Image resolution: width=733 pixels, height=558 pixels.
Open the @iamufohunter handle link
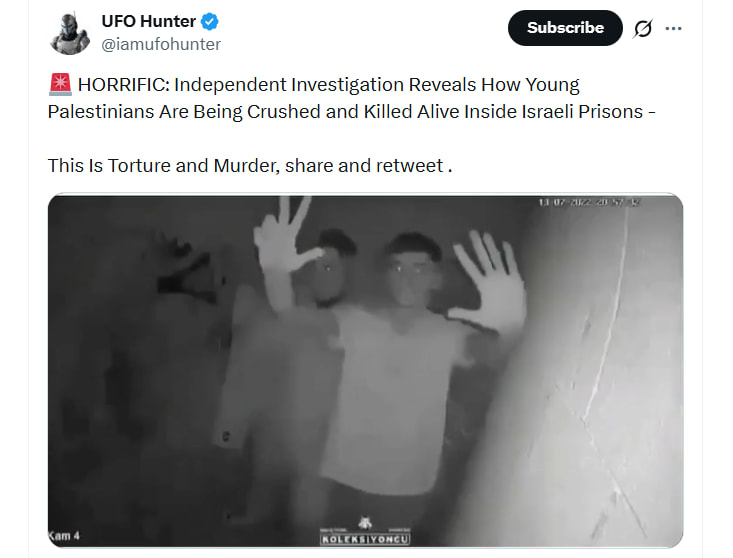click(x=161, y=44)
